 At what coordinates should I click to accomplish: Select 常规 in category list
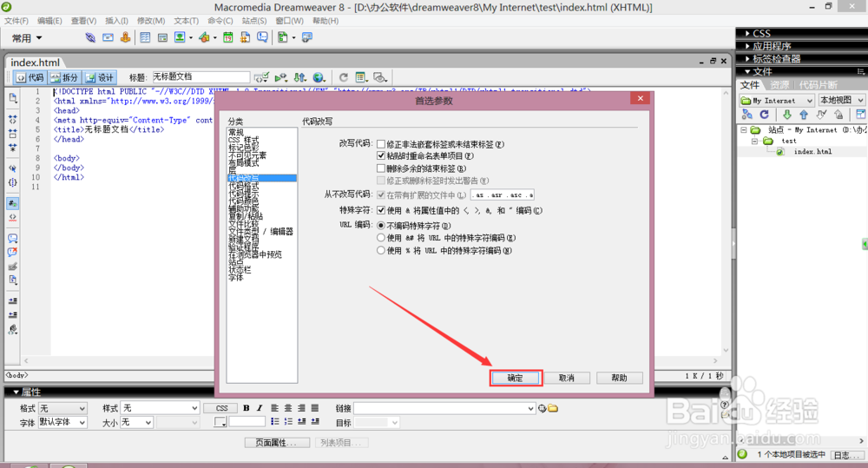tap(236, 132)
